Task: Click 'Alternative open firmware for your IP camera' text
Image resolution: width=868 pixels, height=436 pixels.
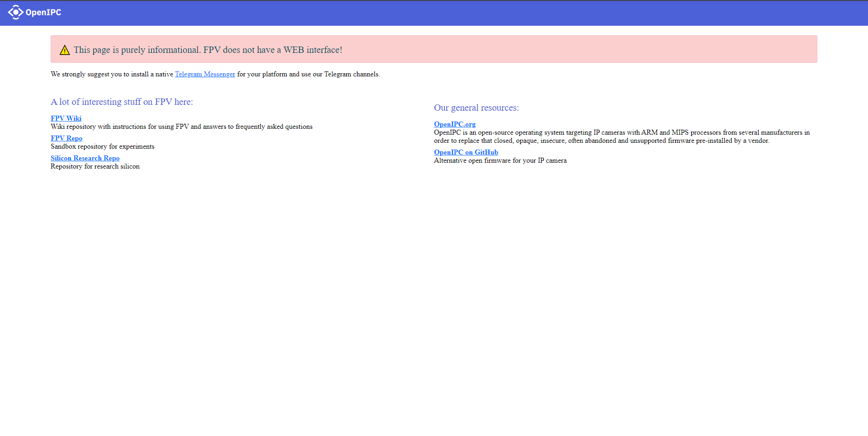Action: click(x=500, y=160)
